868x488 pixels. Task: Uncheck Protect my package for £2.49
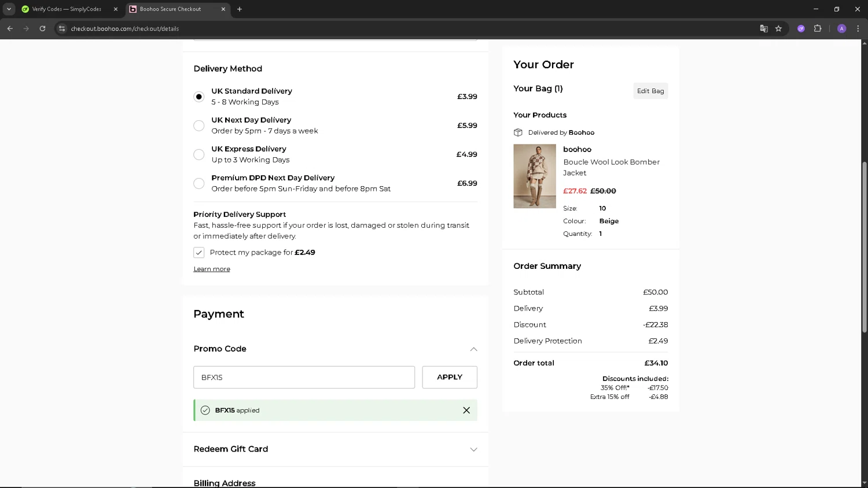tap(199, 253)
